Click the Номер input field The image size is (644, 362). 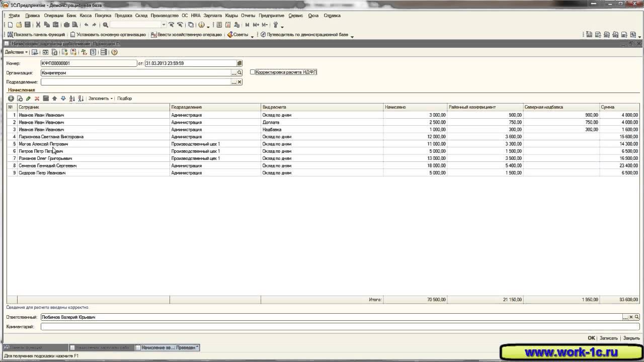(x=89, y=63)
